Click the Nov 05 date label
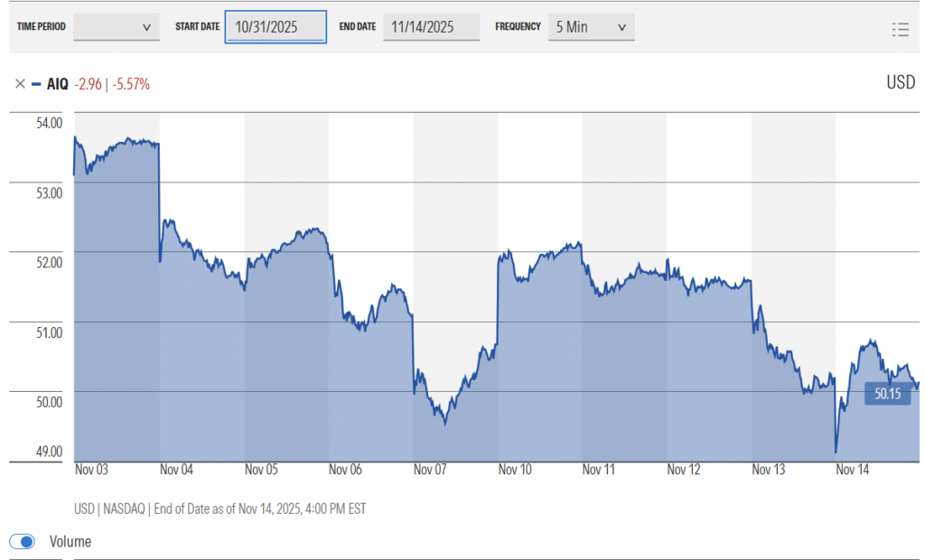This screenshot has height=560, width=925. [x=261, y=470]
